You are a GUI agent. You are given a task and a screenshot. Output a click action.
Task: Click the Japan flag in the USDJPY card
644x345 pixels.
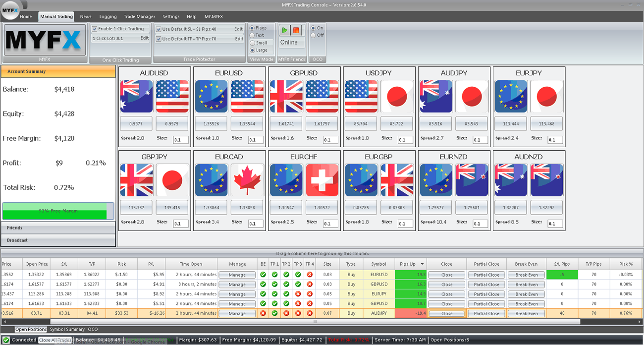397,96
